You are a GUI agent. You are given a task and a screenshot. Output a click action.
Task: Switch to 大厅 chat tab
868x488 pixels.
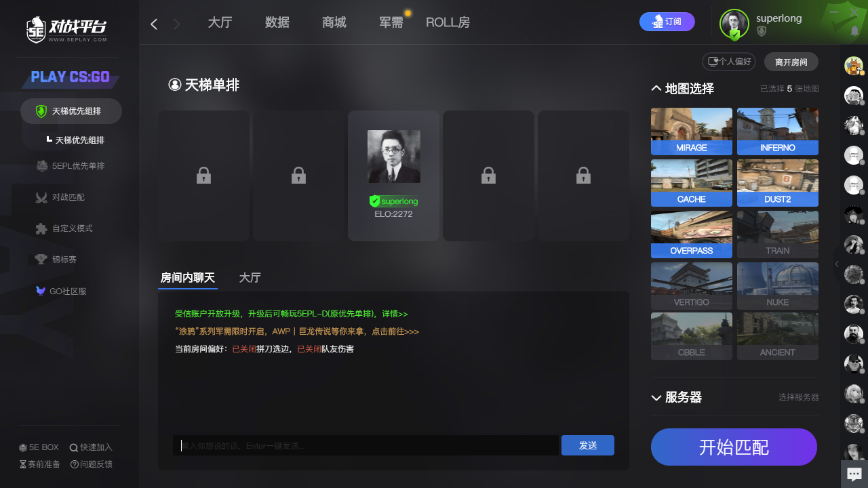pyautogui.click(x=250, y=278)
